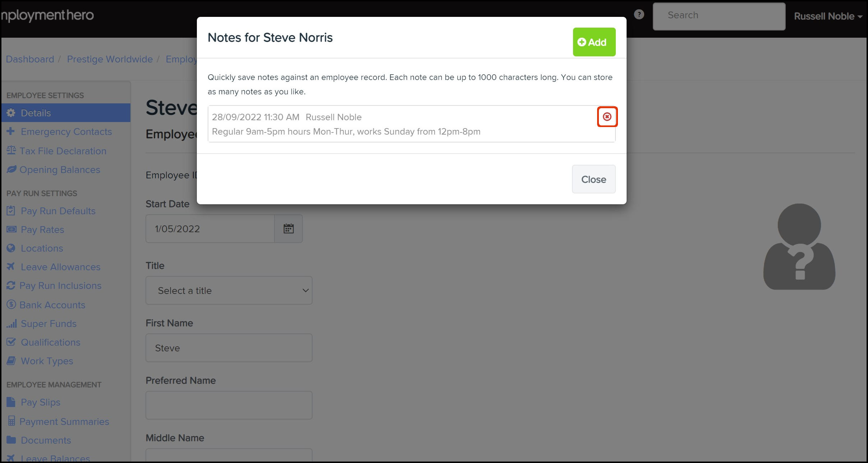Click the Super Funds chart icon
868x463 pixels.
[11, 324]
